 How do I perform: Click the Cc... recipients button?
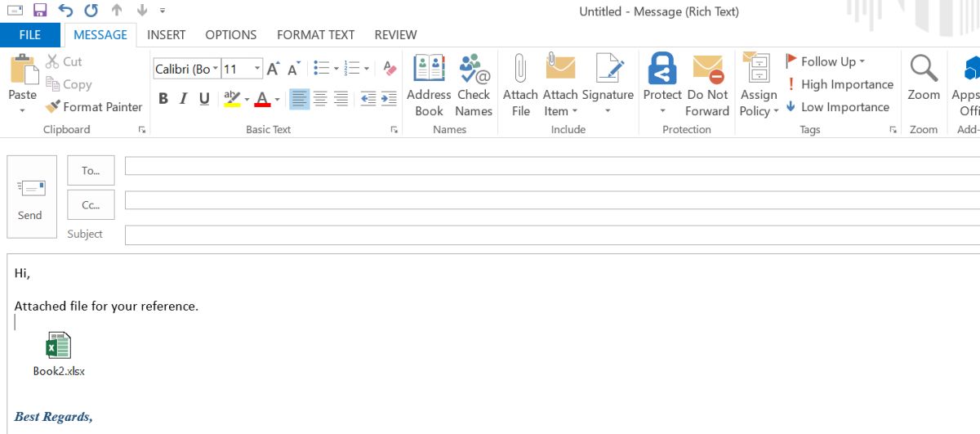(91, 205)
